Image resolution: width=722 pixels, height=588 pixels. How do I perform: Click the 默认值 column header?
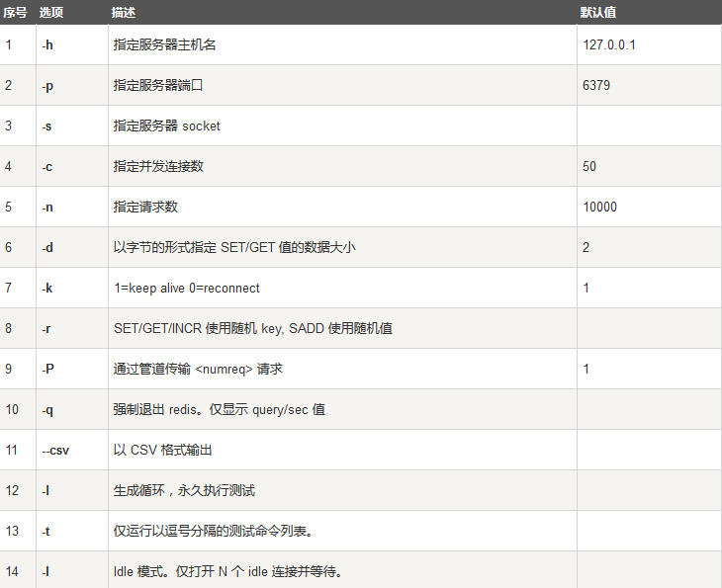[597, 13]
